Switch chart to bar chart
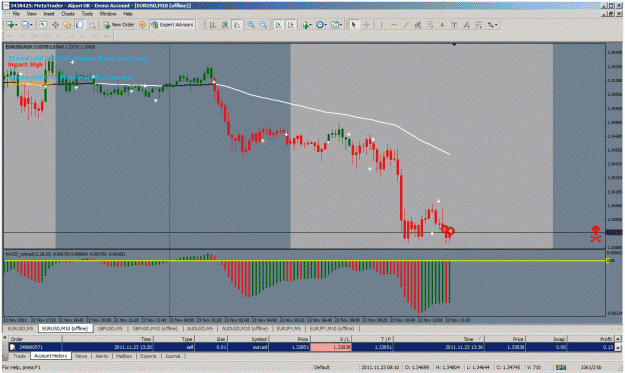625x373 pixels. pos(212,25)
